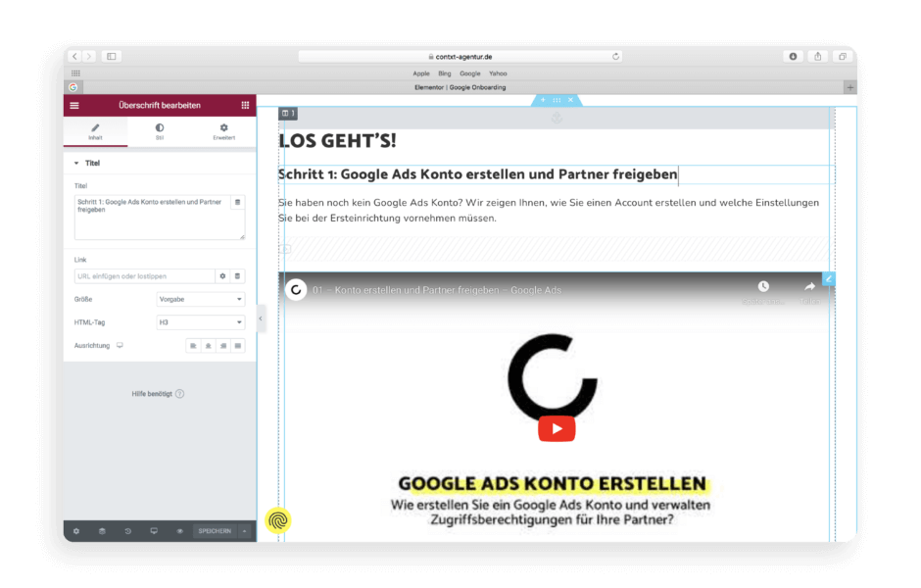Screen dimensions: 921x588
Task: Switch to the Stil tab
Action: pos(160,132)
